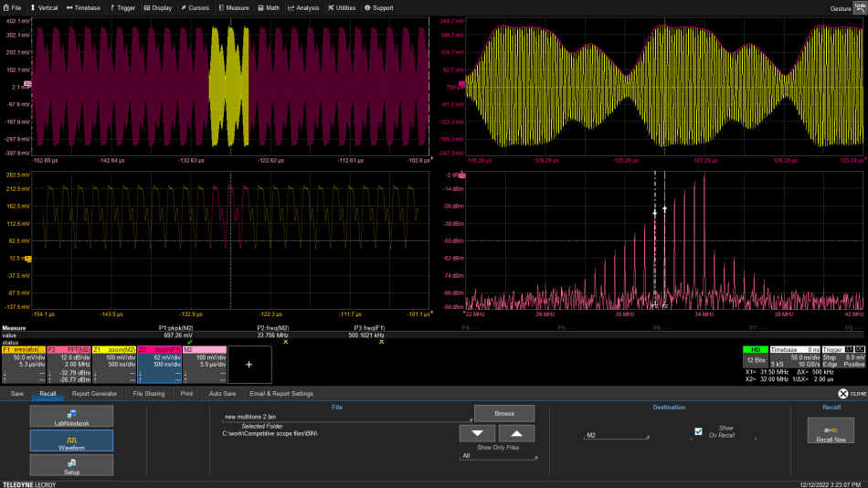
Task: Select the F2 FFT(M2) trace descriptor
Action: point(69,363)
